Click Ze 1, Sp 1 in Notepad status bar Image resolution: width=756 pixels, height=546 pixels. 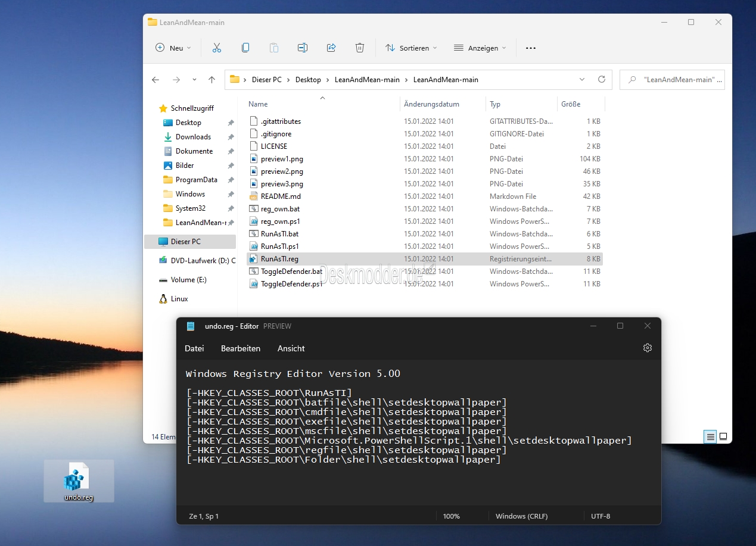(x=204, y=516)
